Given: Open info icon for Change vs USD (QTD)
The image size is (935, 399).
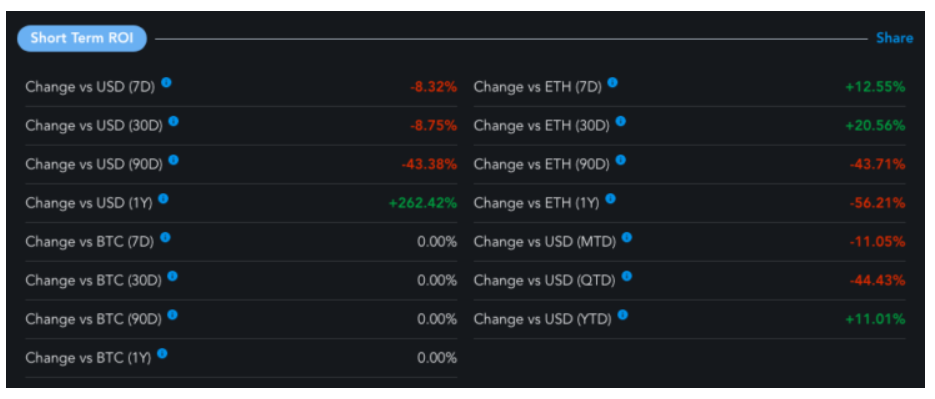Looking at the screenshot, I should point(626,276).
